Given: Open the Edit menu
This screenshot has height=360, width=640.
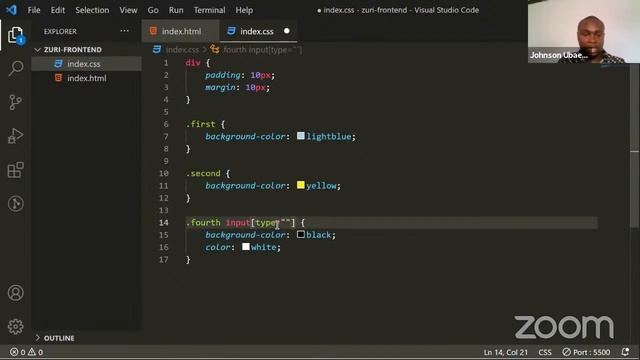Looking at the screenshot, I should click(58, 10).
